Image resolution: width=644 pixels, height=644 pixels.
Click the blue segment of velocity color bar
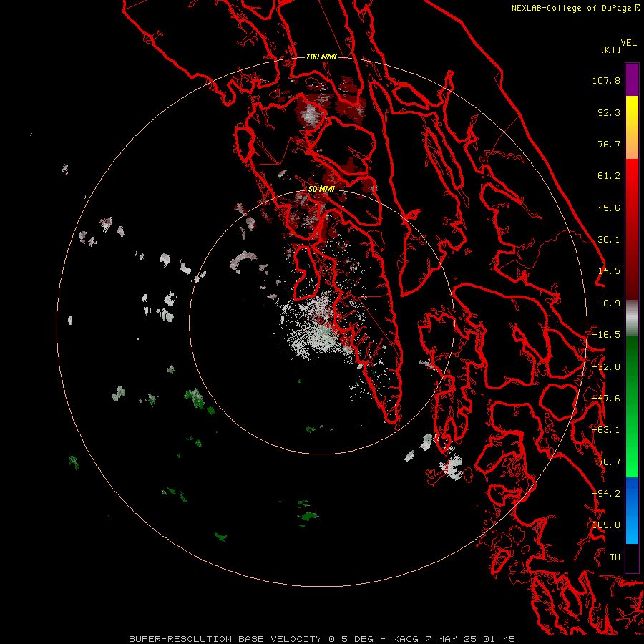[632, 510]
